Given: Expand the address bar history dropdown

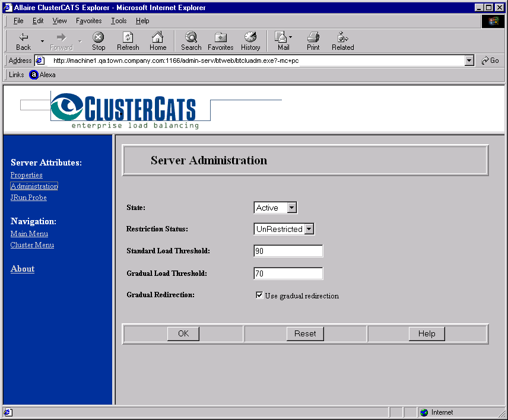Looking at the screenshot, I should point(469,61).
